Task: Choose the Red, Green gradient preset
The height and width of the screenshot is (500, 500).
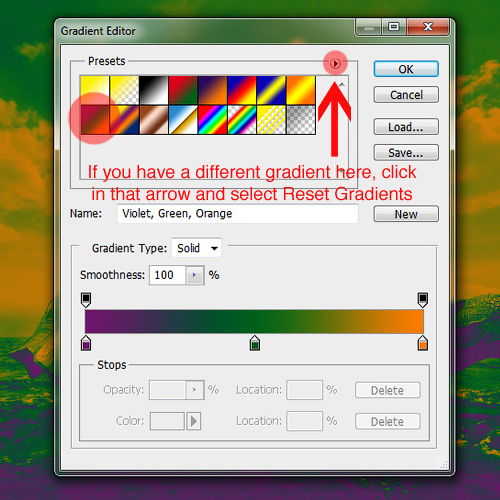Action: pos(183,90)
